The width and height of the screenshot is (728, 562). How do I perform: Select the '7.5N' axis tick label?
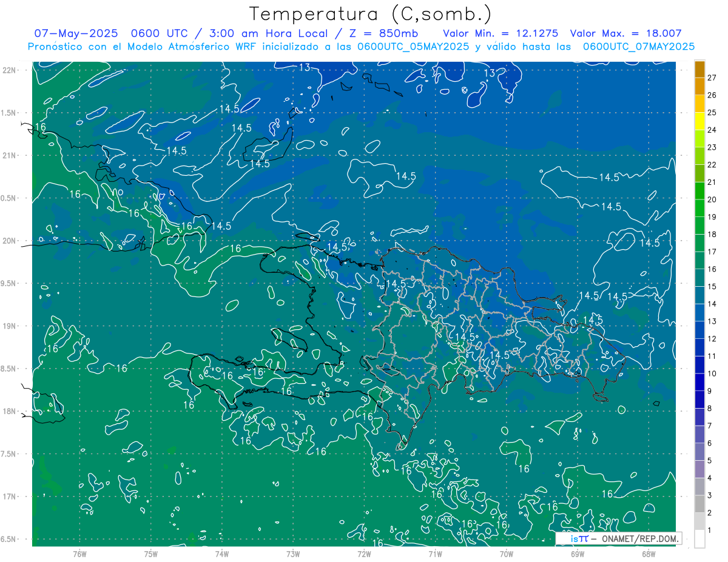(x=9, y=454)
